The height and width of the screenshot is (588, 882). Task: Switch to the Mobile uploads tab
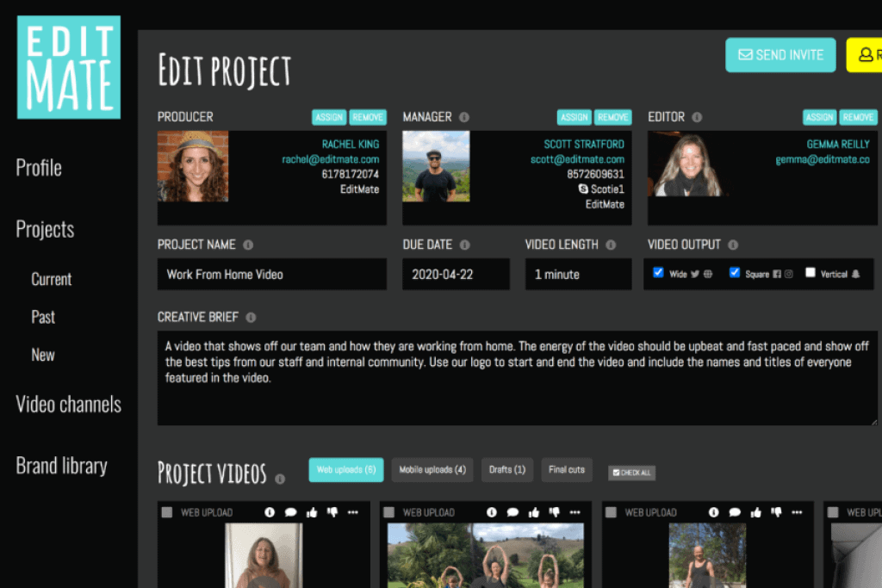click(432, 470)
